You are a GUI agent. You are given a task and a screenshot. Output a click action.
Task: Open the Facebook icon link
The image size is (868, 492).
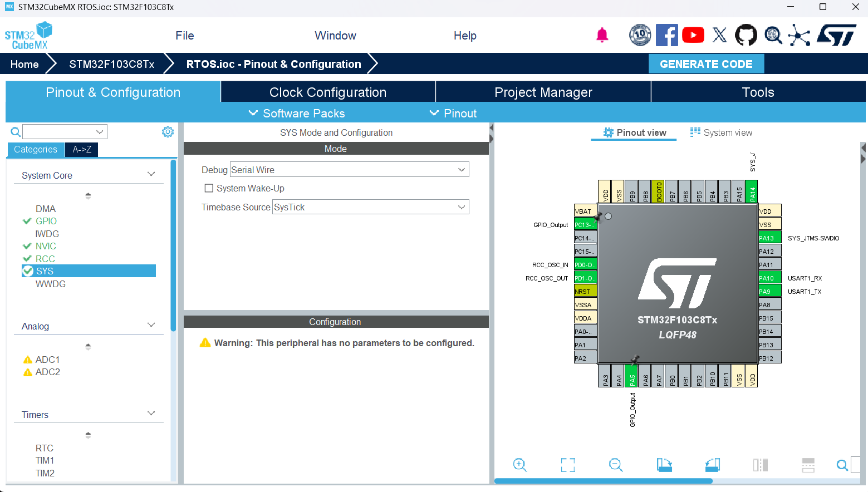point(666,35)
